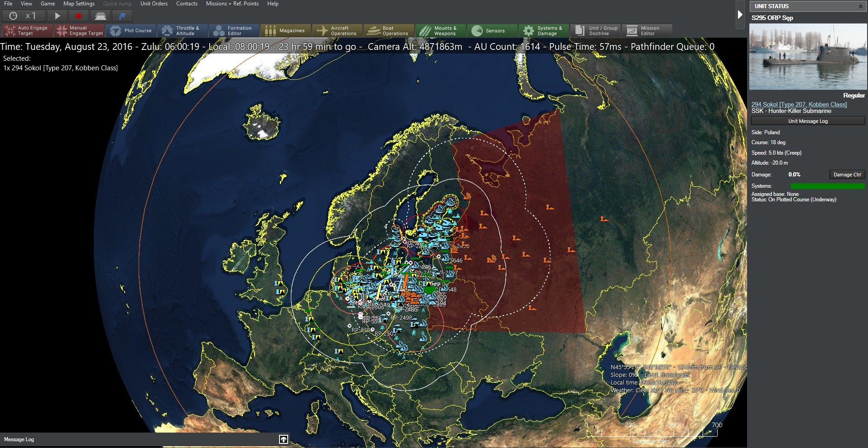Toggle Auto Engage Target mode
The height and width of the screenshot is (448, 868).
(x=26, y=30)
